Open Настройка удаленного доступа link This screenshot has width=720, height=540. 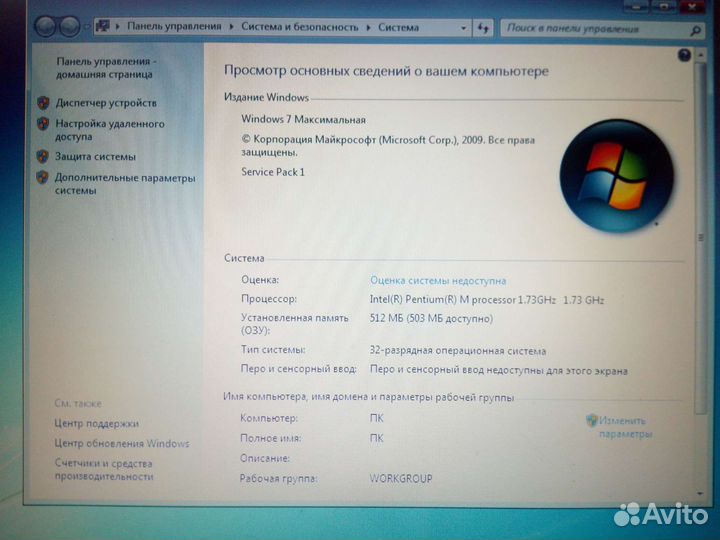pos(110,130)
